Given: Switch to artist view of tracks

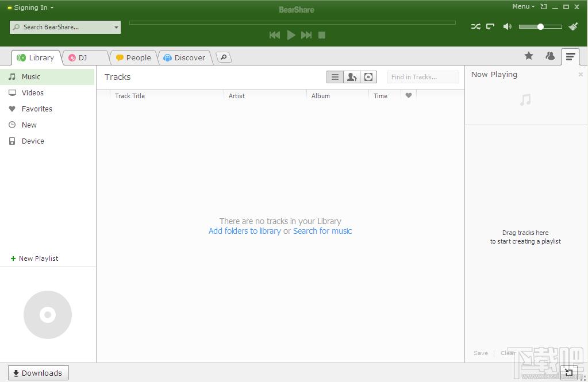Looking at the screenshot, I should point(352,77).
